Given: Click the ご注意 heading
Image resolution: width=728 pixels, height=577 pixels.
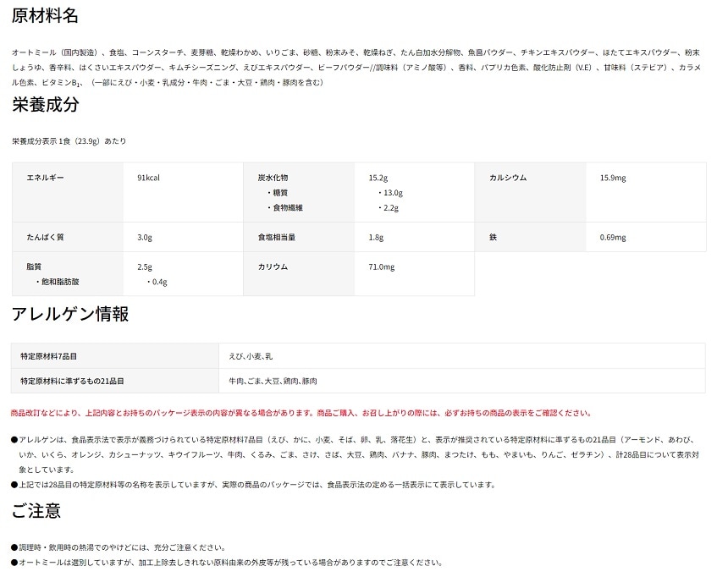Looking at the screenshot, I should (36, 512).
